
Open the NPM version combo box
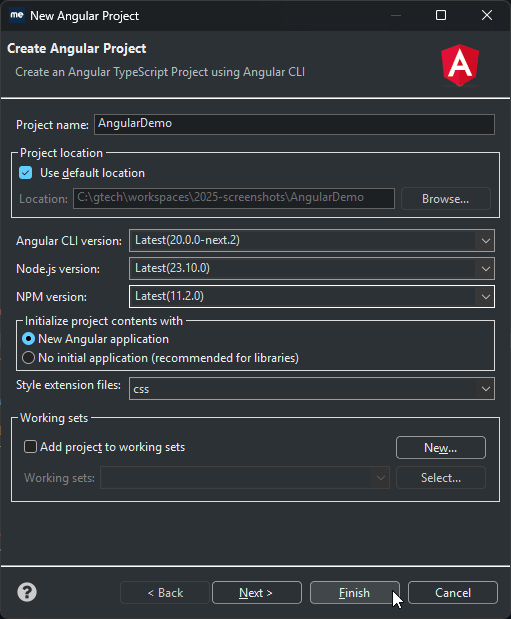click(x=312, y=296)
